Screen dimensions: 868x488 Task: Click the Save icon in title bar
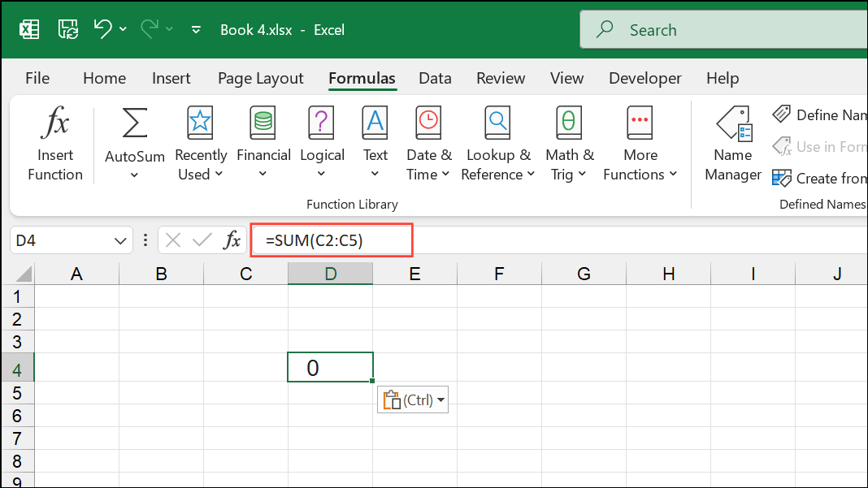67,30
